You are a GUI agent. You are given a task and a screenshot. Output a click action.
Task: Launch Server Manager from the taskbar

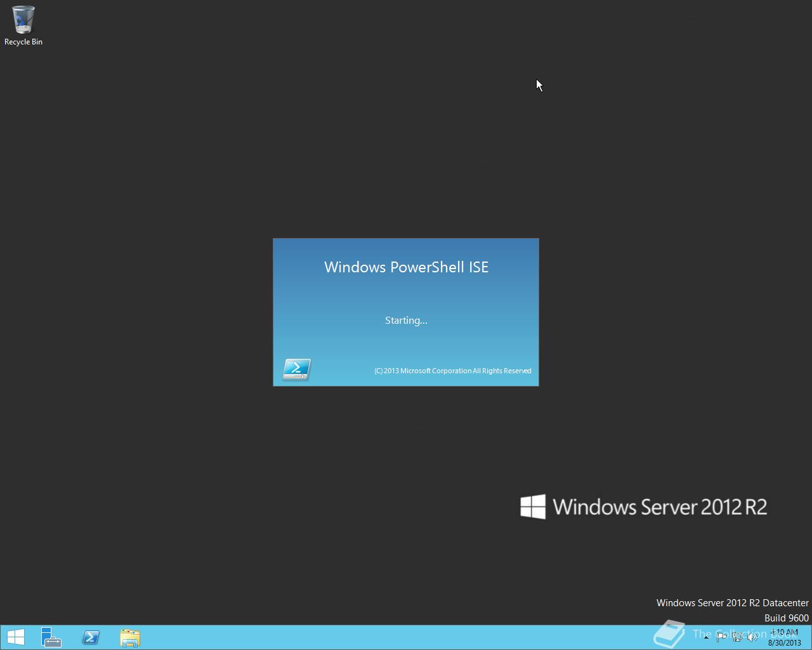[x=51, y=637]
